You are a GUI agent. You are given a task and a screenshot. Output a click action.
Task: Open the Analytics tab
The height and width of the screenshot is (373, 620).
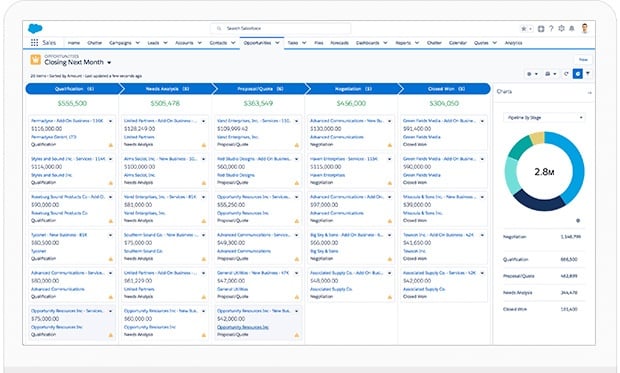click(513, 43)
